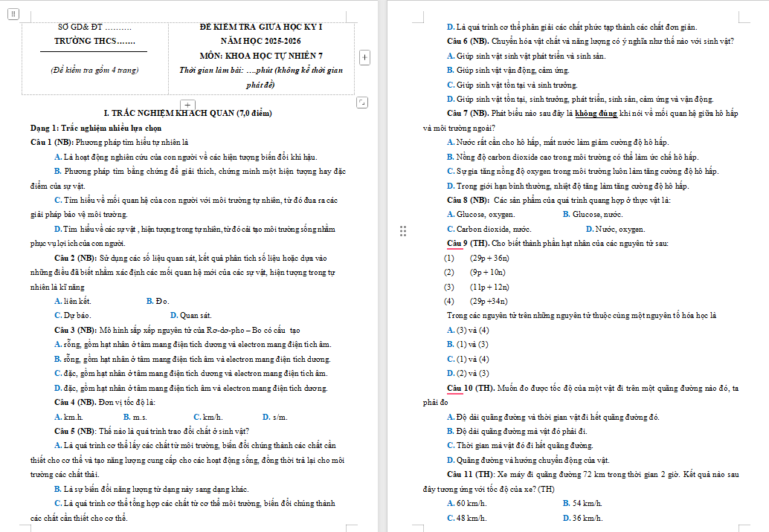Click the "Câu 3 (NB)" Rơ-dơ-pho question
This screenshot has width=769, height=532.
177,330
